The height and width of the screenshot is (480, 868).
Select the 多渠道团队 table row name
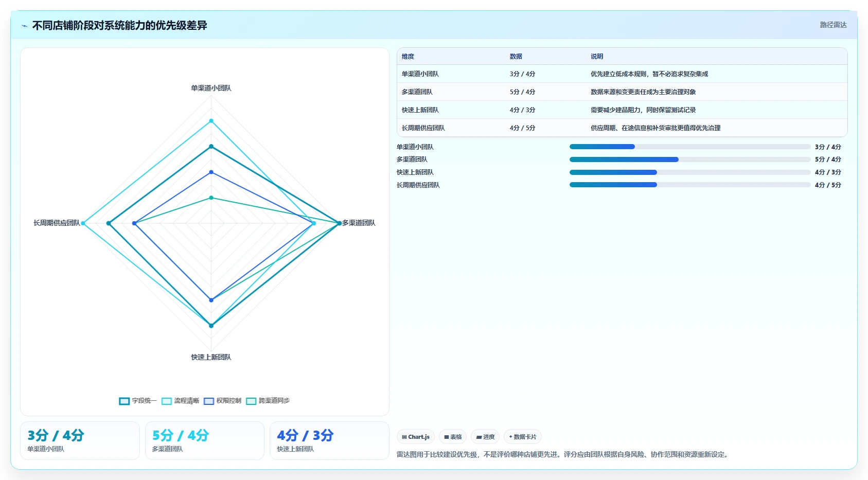[x=417, y=92]
